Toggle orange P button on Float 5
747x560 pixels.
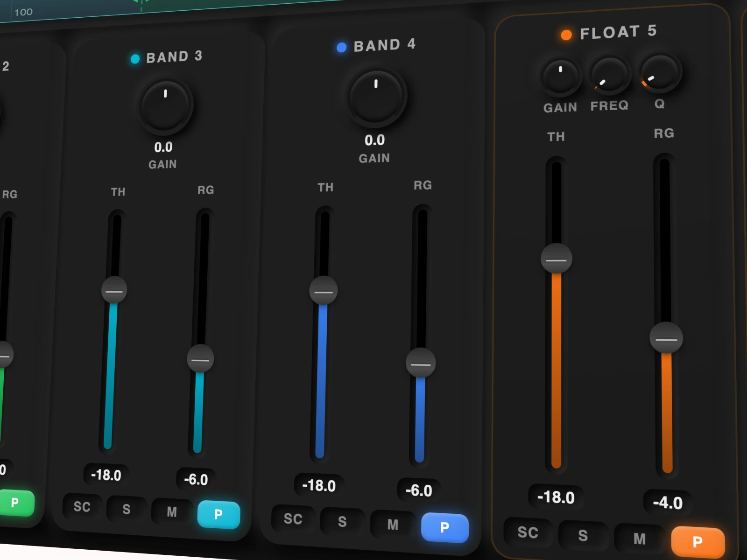(x=698, y=542)
